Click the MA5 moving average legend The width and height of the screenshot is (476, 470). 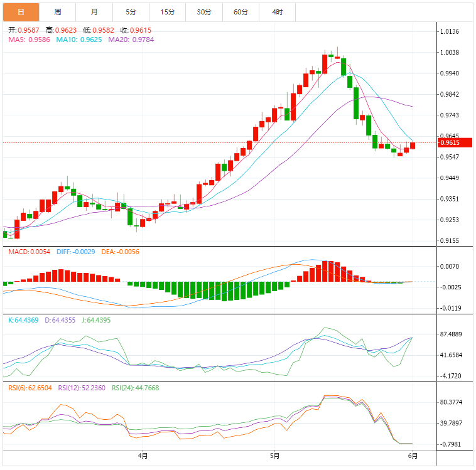tap(29, 40)
